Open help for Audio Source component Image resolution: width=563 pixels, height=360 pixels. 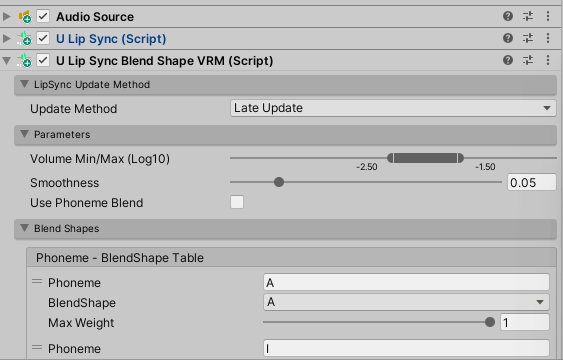click(508, 16)
